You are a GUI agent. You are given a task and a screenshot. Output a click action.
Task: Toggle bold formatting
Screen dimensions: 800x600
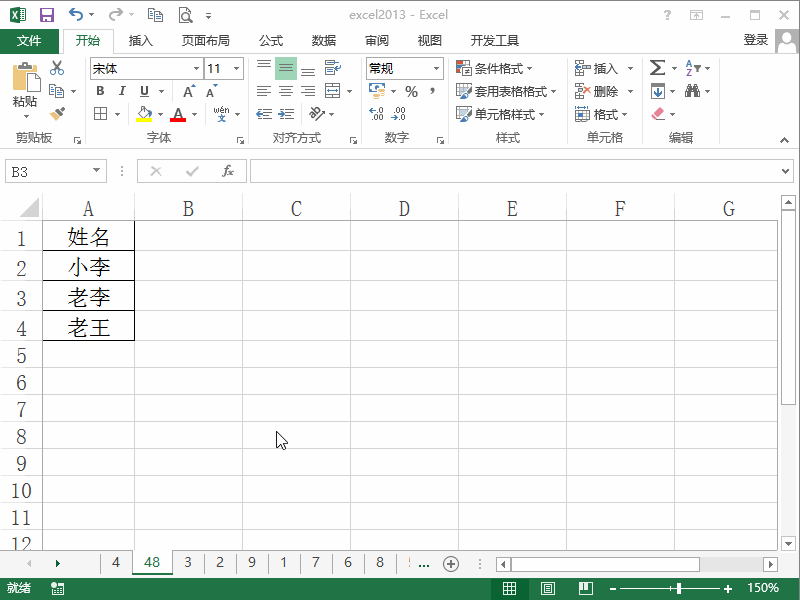click(99, 91)
